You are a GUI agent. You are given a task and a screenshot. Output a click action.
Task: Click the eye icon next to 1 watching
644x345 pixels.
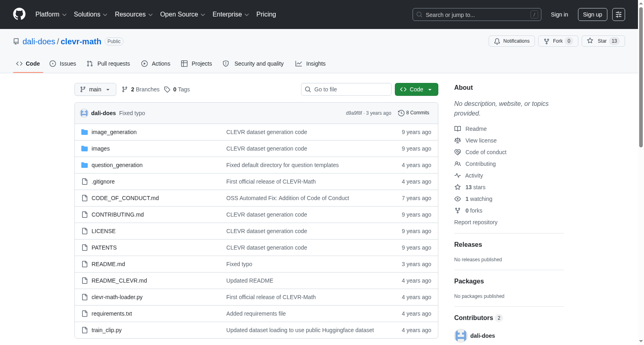coord(458,199)
